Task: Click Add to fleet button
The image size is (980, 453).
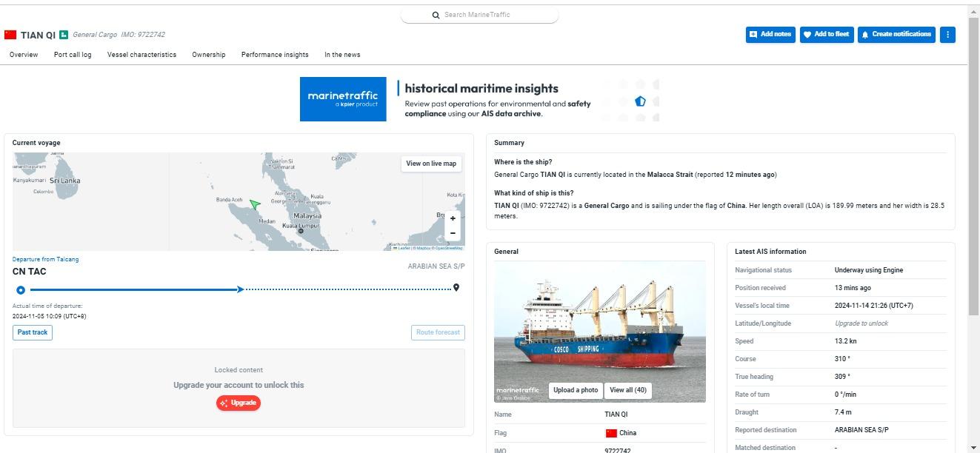Action: (827, 34)
